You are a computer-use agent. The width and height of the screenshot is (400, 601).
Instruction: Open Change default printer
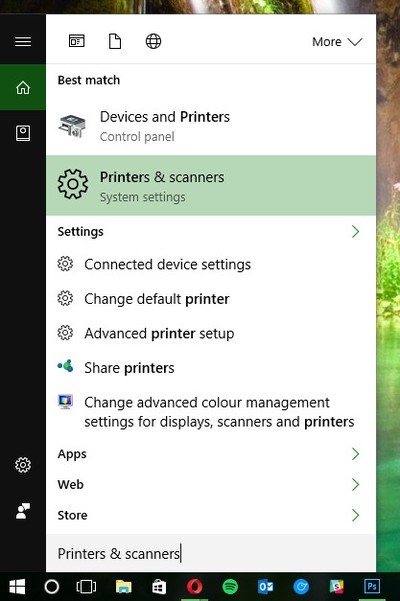211,299
